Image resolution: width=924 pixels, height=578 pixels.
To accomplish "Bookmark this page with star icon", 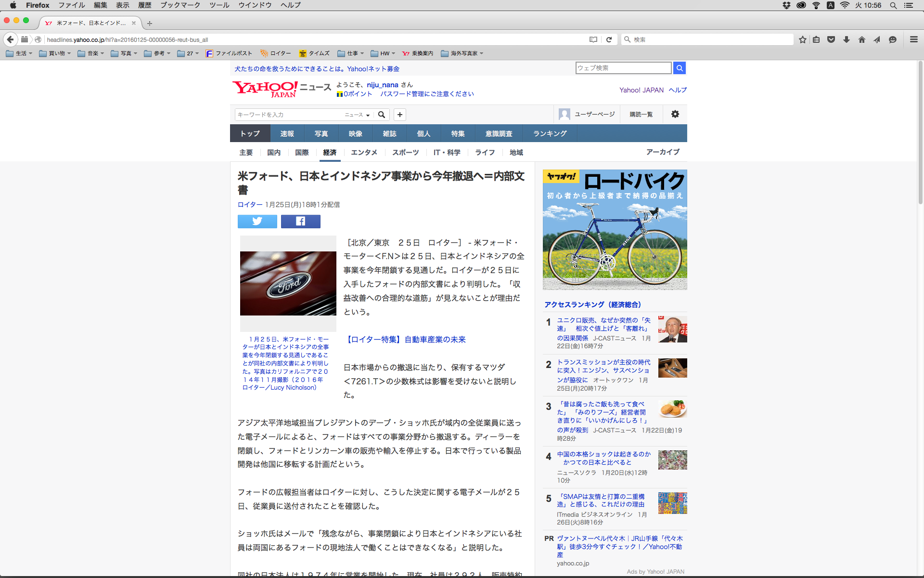I will click(x=802, y=39).
